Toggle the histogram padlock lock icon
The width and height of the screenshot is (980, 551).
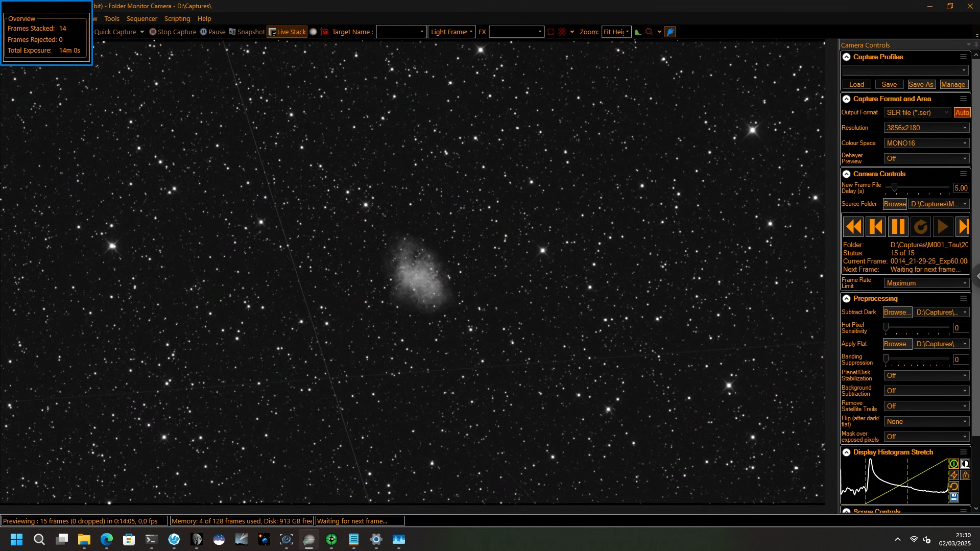pyautogui.click(x=965, y=475)
